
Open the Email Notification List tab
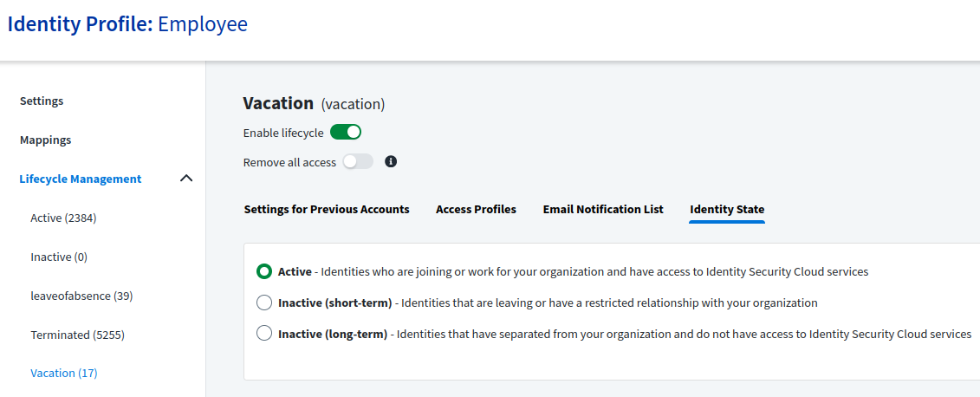(x=603, y=210)
